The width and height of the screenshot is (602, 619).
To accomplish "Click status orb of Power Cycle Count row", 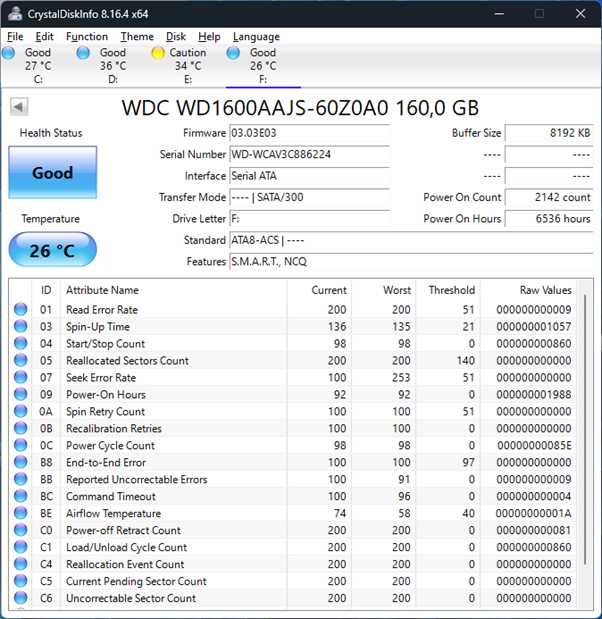I will pos(21,445).
